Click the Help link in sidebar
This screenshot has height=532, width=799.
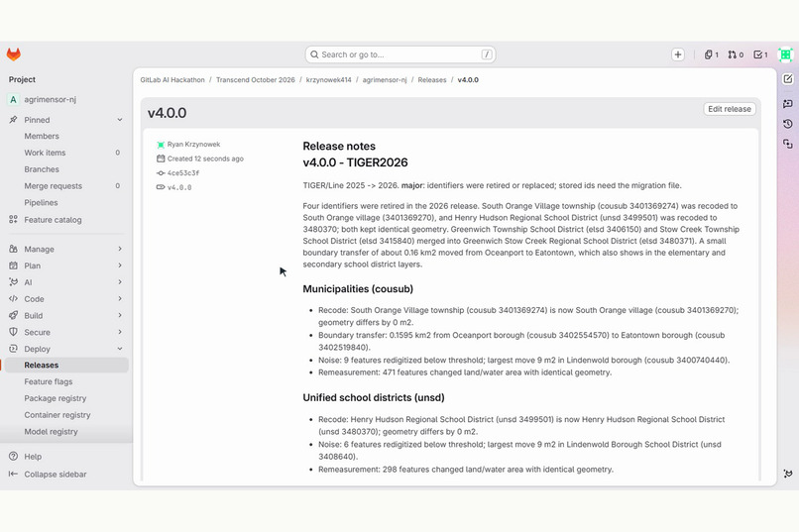33,456
